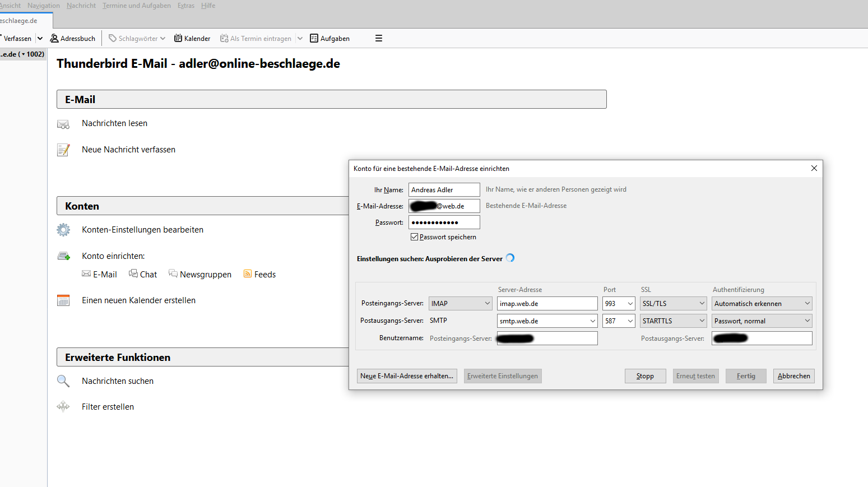This screenshot has width=868, height=487.
Task: Click the imap.web.de server address field
Action: click(547, 303)
